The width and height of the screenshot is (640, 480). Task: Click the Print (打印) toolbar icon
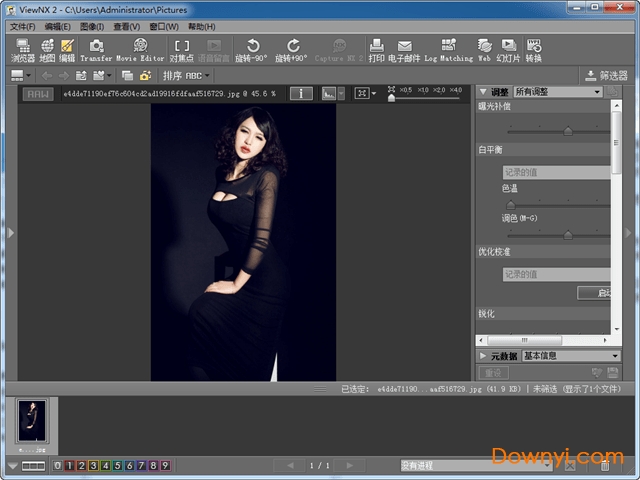coord(376,50)
